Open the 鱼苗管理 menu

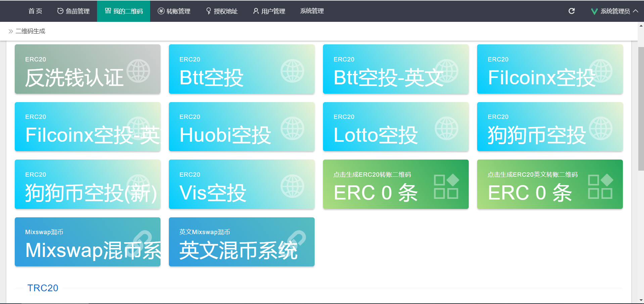tap(73, 11)
